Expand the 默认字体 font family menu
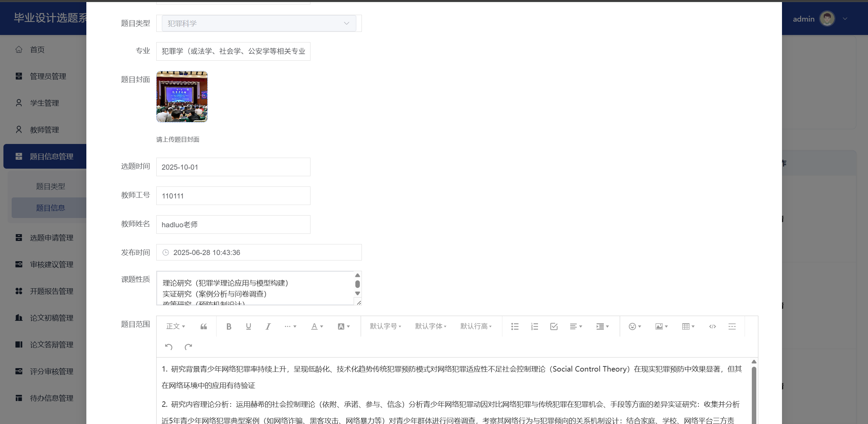Viewport: 868px width, 424px height. pos(430,326)
